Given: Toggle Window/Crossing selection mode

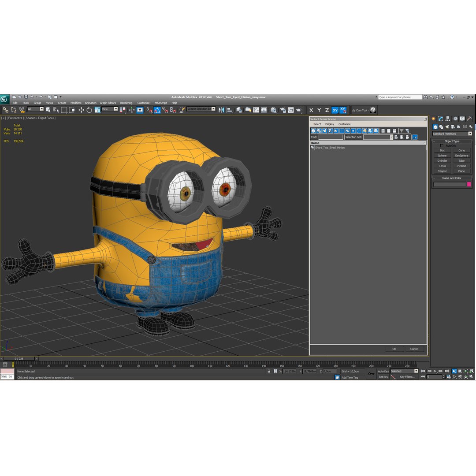Looking at the screenshot, I should (x=72, y=110).
